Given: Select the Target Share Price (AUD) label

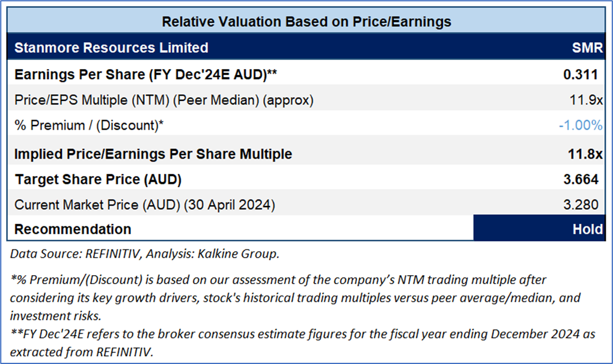Looking at the screenshot, I should coord(98,180).
